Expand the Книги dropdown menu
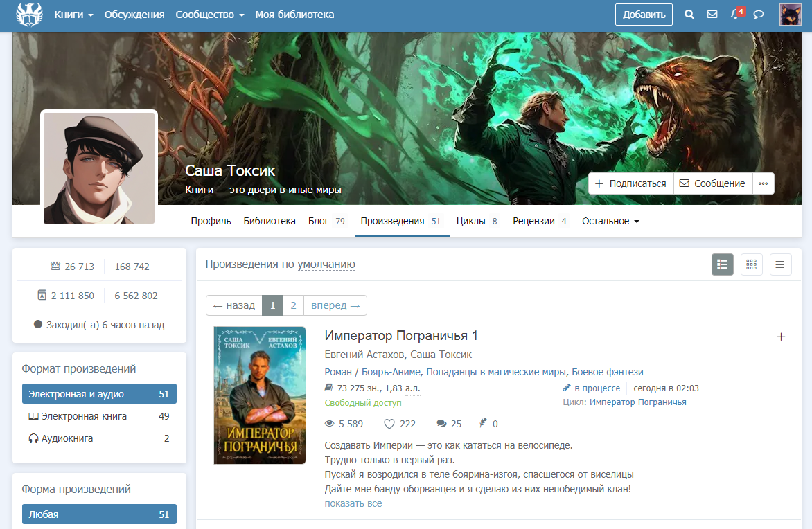Viewport: 812px width, 529px height. 73,15
